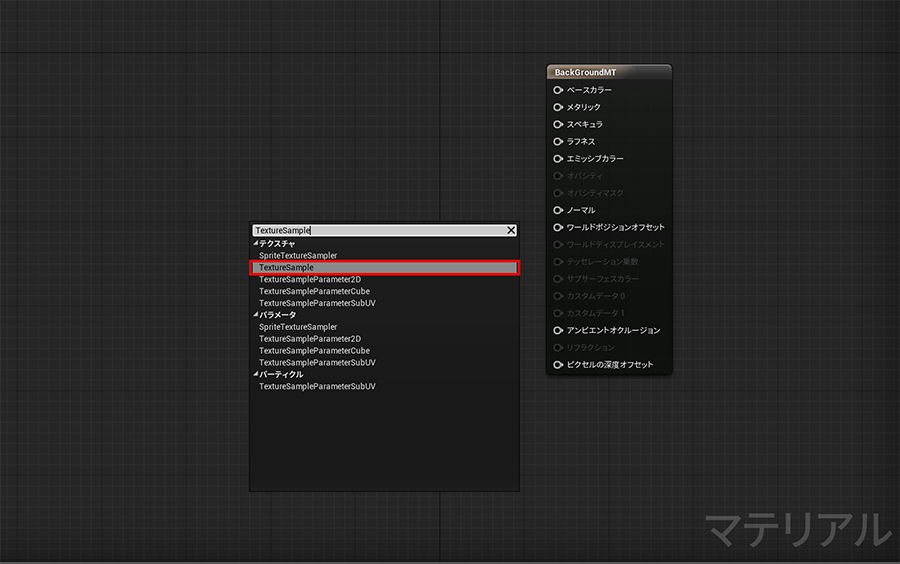Viewport: 900px width, 564px height.
Task: Clear the search box with the X button
Action: click(x=511, y=230)
